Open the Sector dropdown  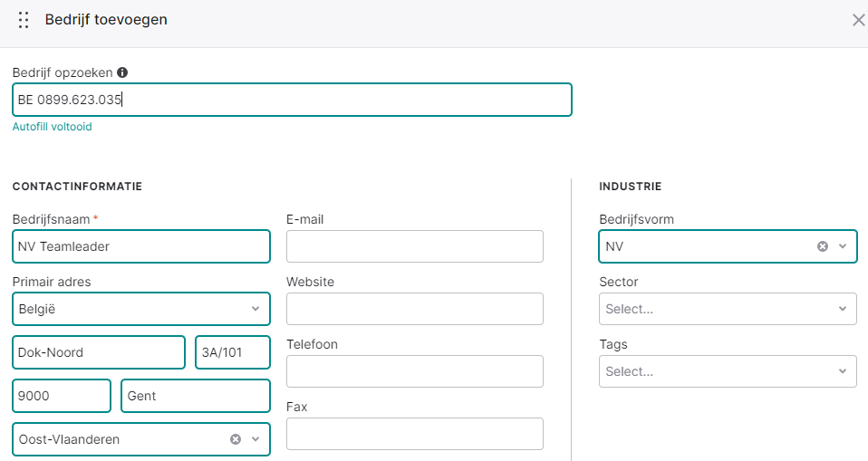[x=728, y=309]
